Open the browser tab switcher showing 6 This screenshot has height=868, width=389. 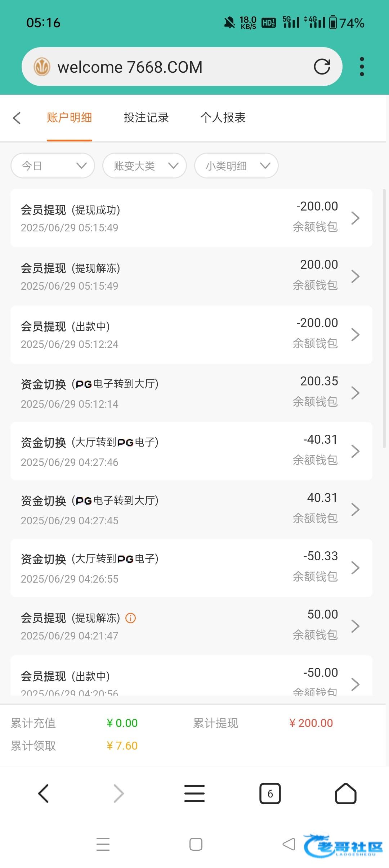tap(270, 794)
